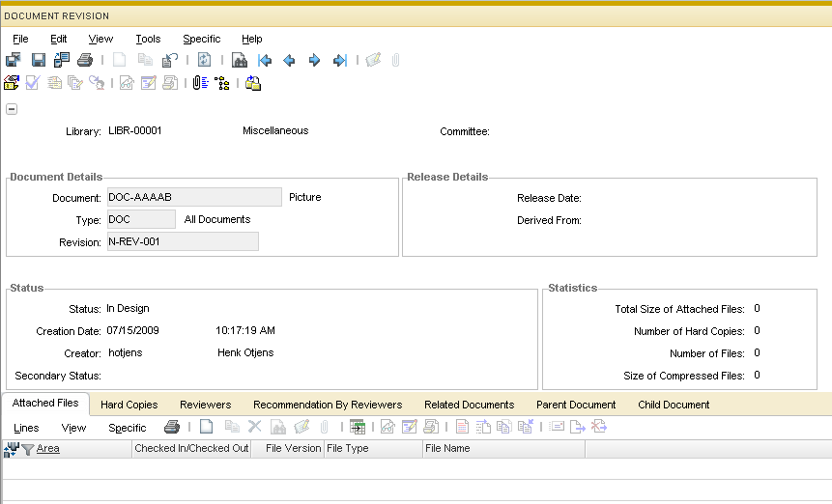Click the Refresh icon in main toolbar
The height and width of the screenshot is (504, 832).
point(204,60)
